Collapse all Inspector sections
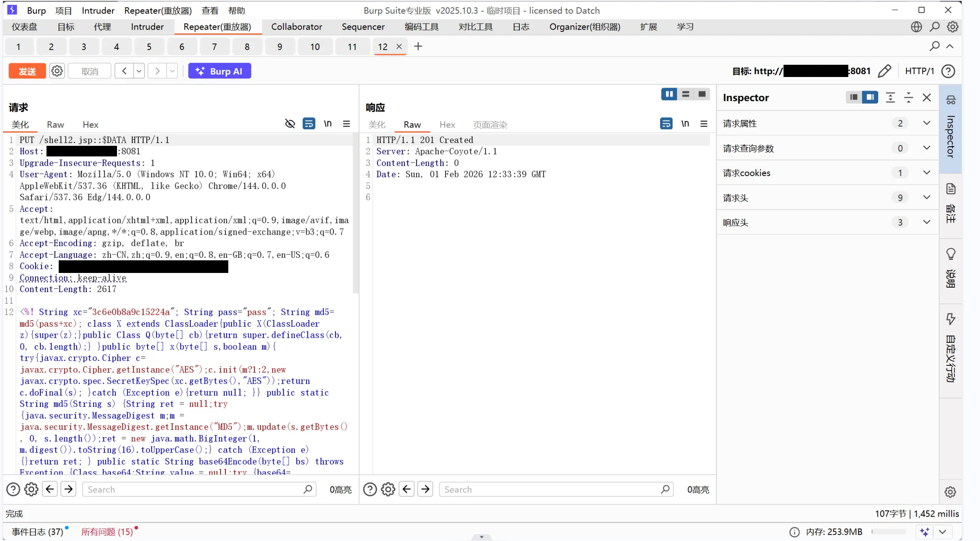Image resolution: width=980 pixels, height=541 pixels. click(x=909, y=97)
